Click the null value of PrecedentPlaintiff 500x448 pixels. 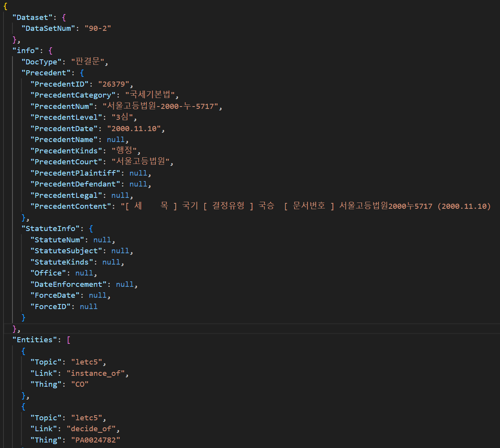click(x=138, y=173)
